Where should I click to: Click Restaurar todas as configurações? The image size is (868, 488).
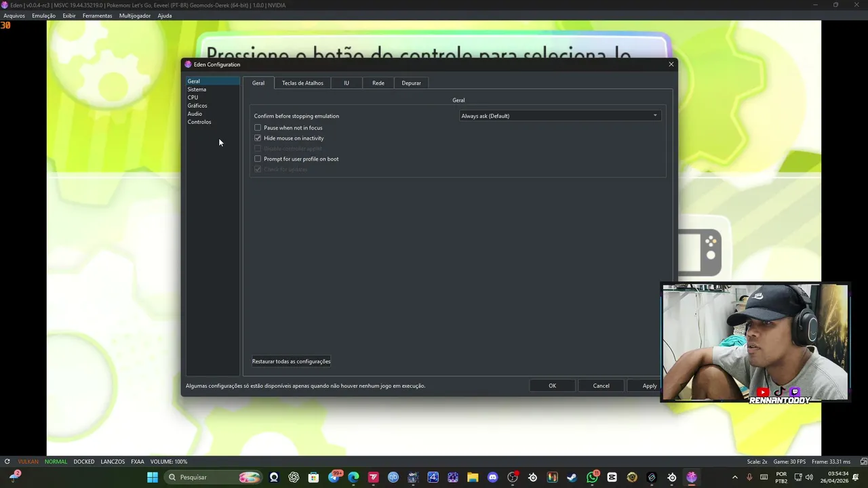click(292, 361)
